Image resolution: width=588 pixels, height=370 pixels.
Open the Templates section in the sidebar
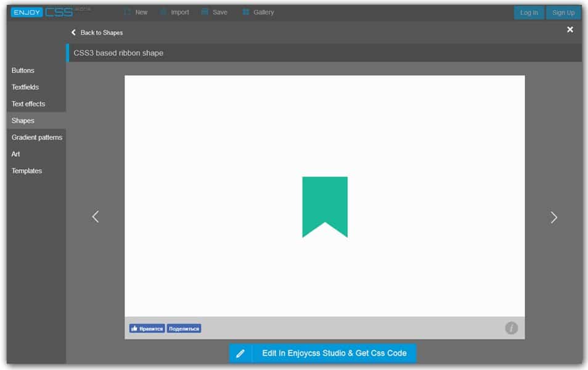coord(27,170)
